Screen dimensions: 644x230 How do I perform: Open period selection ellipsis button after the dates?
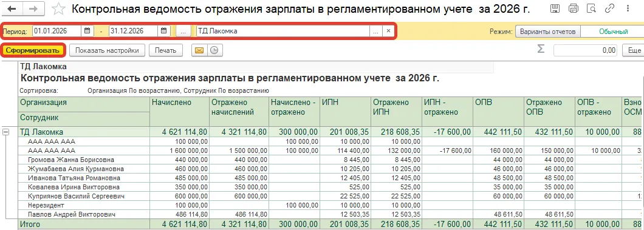(x=183, y=31)
